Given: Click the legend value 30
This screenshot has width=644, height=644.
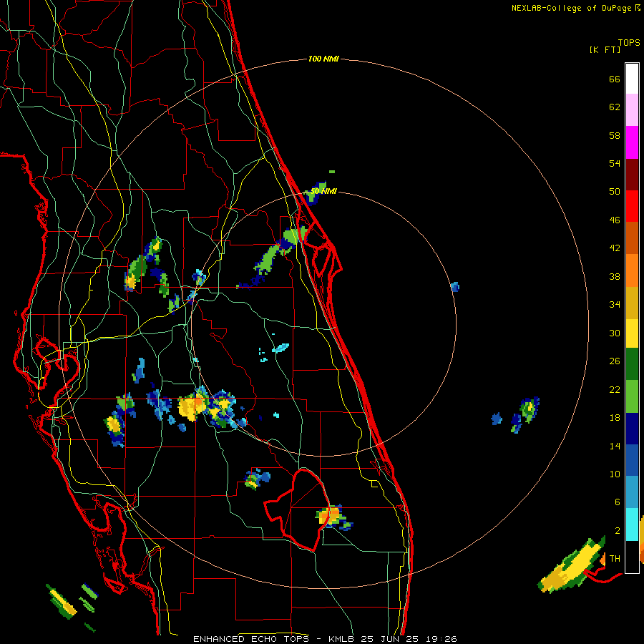Looking at the screenshot, I should click(x=615, y=333).
